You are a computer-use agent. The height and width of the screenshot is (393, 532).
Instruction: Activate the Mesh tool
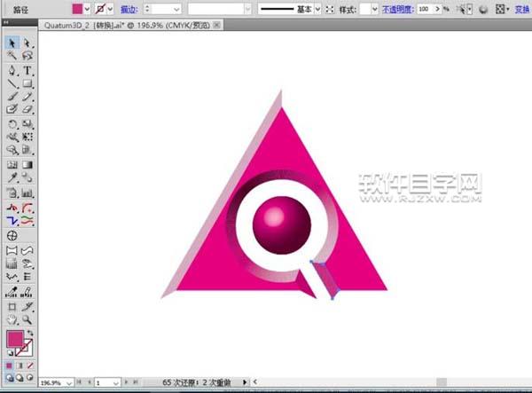(x=12, y=165)
